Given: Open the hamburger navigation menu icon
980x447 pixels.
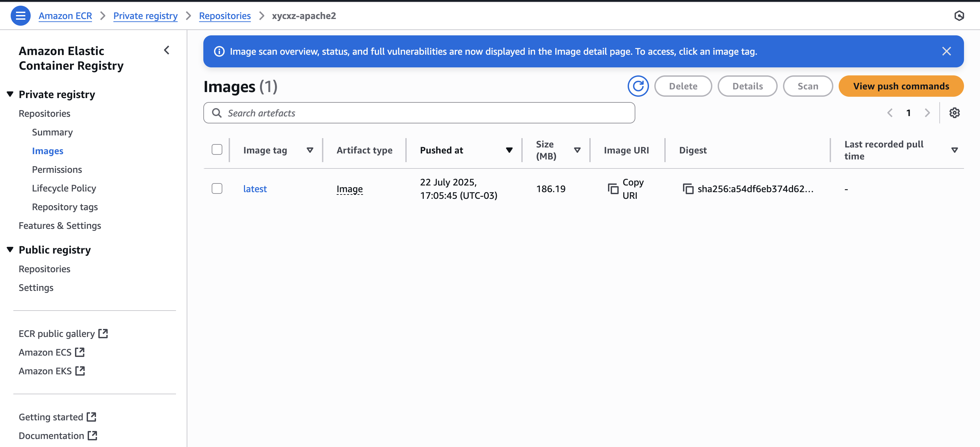Looking at the screenshot, I should (21, 16).
